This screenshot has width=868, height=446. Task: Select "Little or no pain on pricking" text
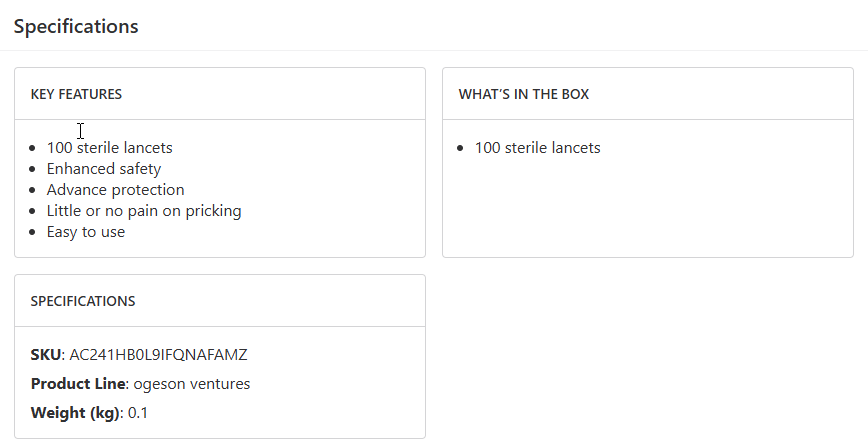[x=144, y=211]
